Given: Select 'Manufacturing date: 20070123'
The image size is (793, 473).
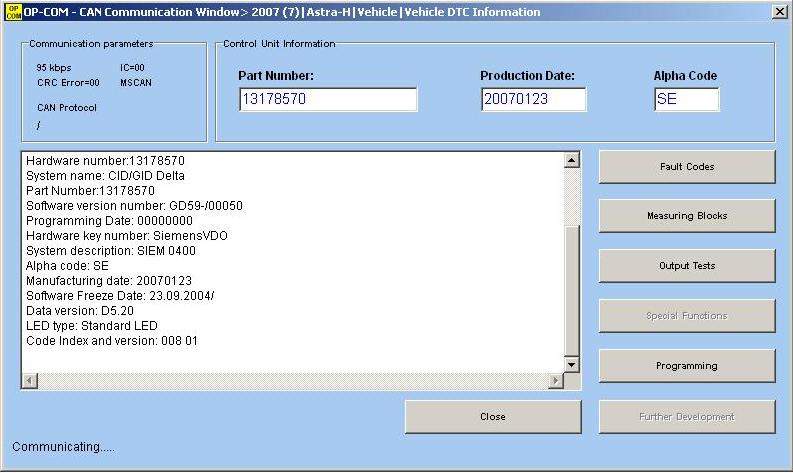Looking at the screenshot, I should coord(109,281).
